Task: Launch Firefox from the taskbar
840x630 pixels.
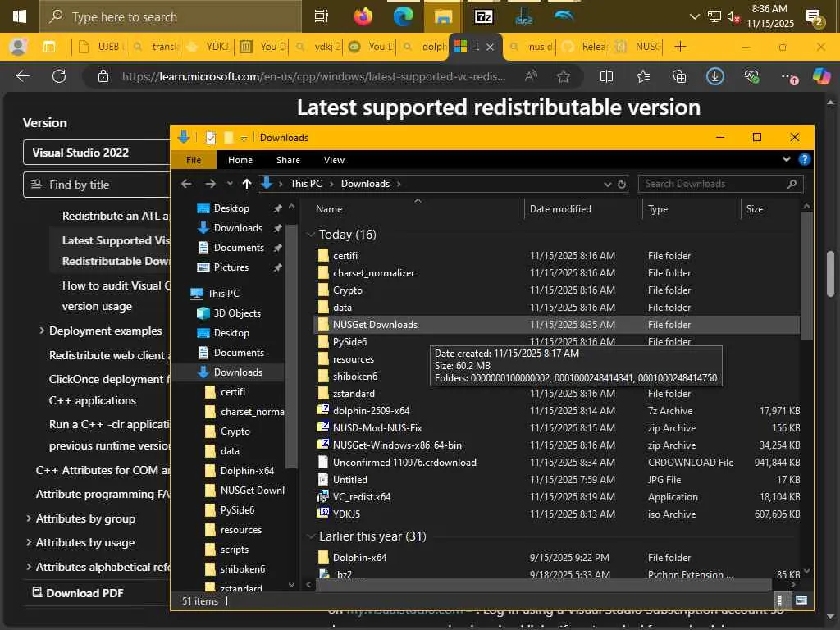Action: click(x=363, y=16)
